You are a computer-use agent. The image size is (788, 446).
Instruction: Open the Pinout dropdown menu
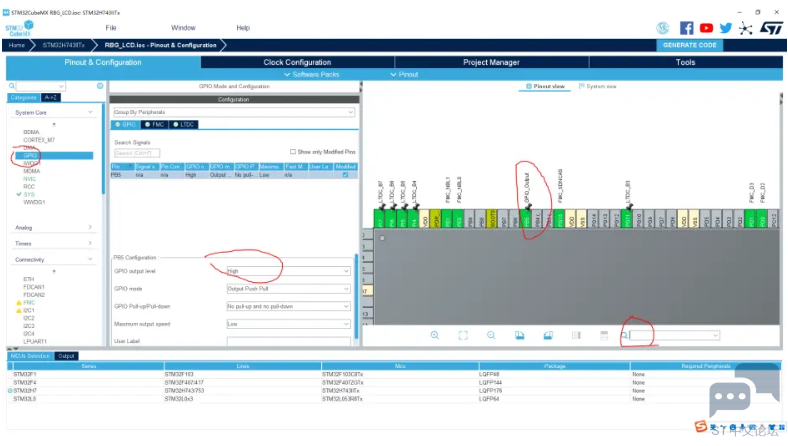point(404,74)
